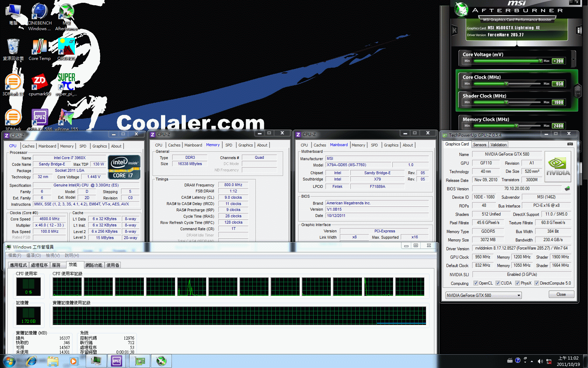Screen dimensions: 588x368
Task: Launch the cpumark99 desktop shortcut
Action: tap(40, 85)
